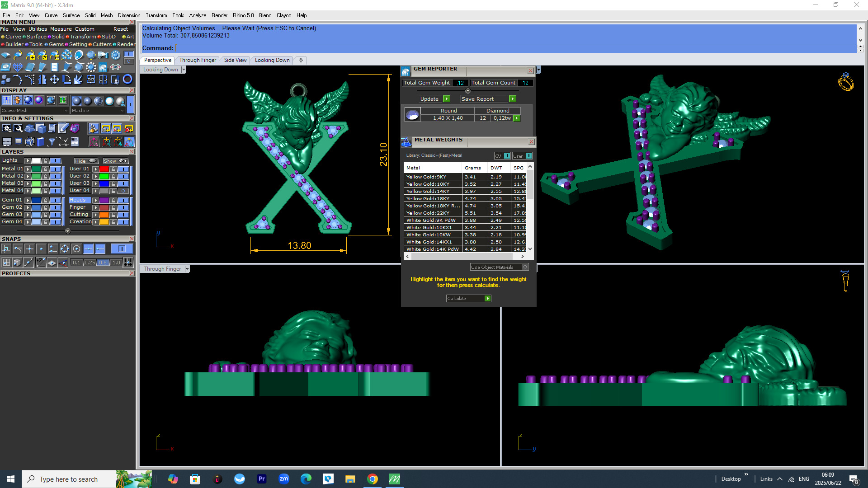
Task: Click the blue torus ring icon
Action: click(x=128, y=80)
